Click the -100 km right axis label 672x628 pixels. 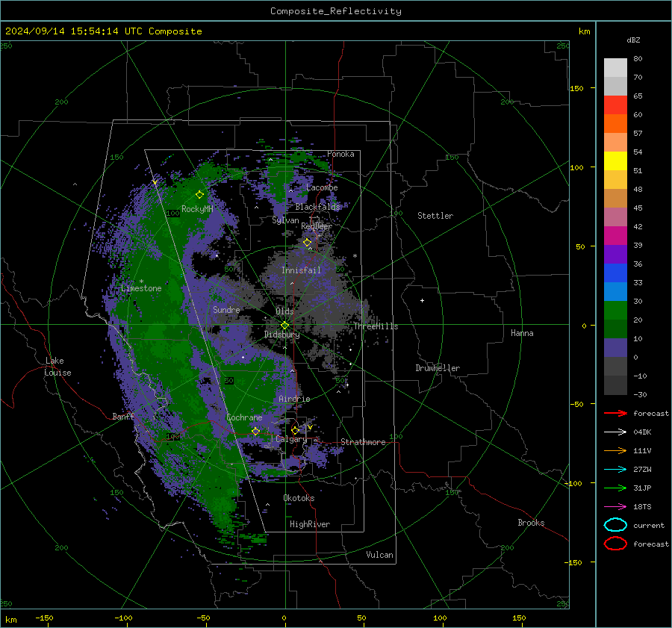[573, 483]
